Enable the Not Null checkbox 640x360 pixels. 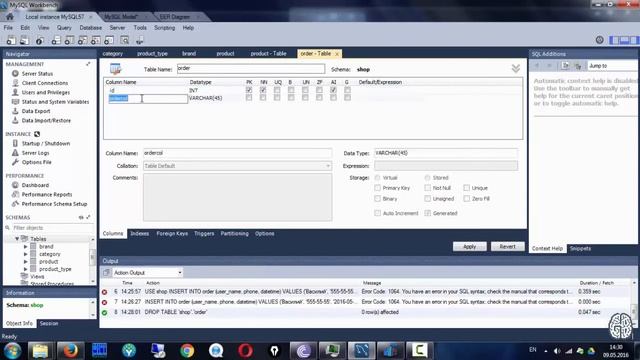click(x=427, y=188)
